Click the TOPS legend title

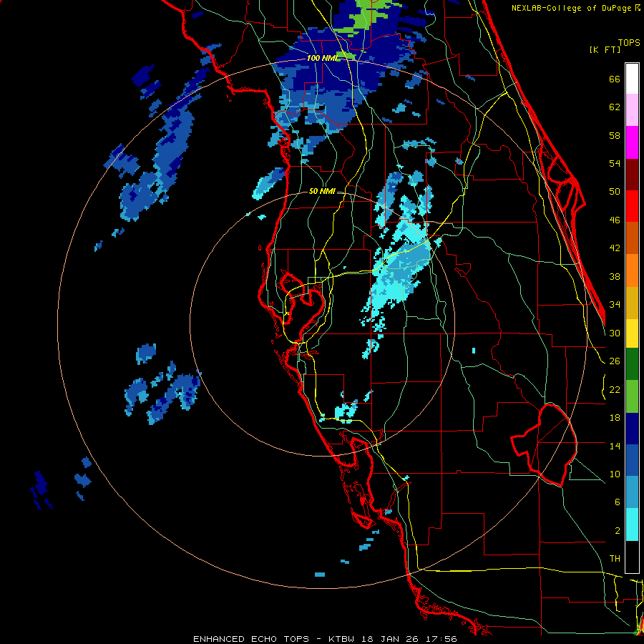coord(629,43)
